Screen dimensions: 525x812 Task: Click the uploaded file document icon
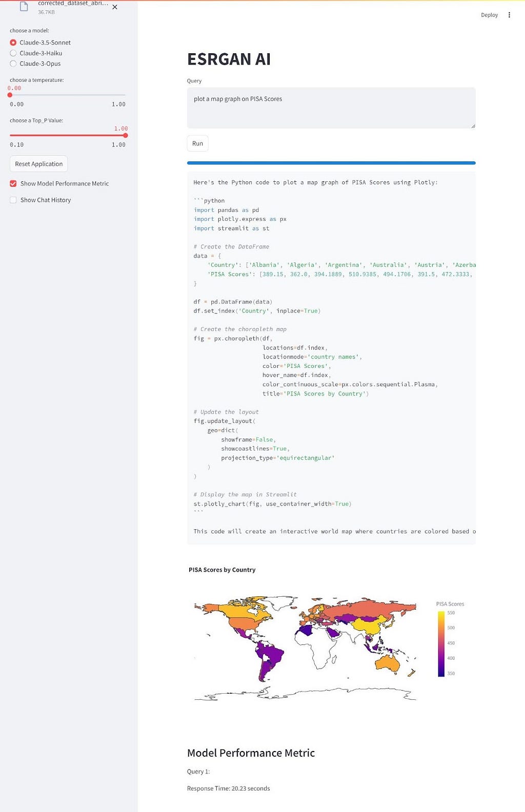pos(24,7)
